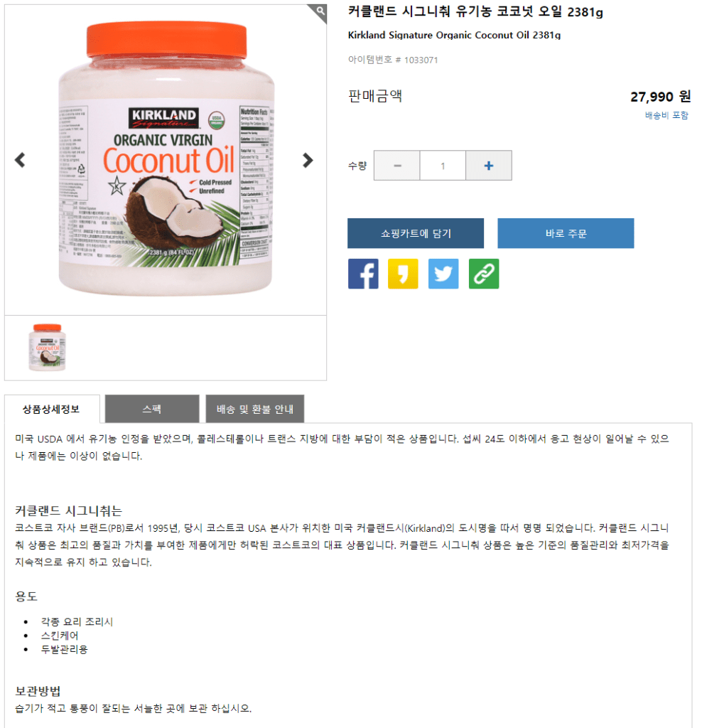Click the 배송비 포함 link
The image size is (702, 728).
coord(666,115)
